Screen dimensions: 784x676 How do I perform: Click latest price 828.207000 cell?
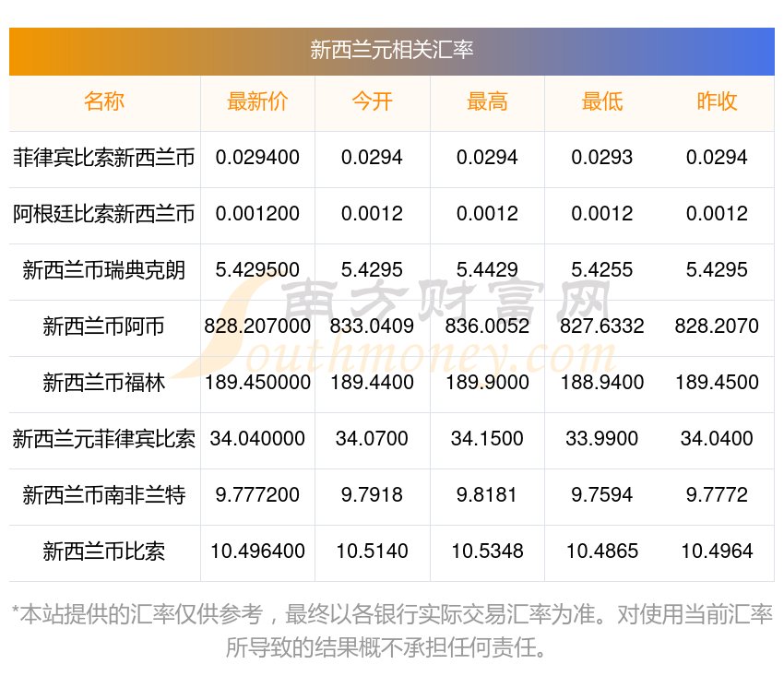[x=257, y=326]
